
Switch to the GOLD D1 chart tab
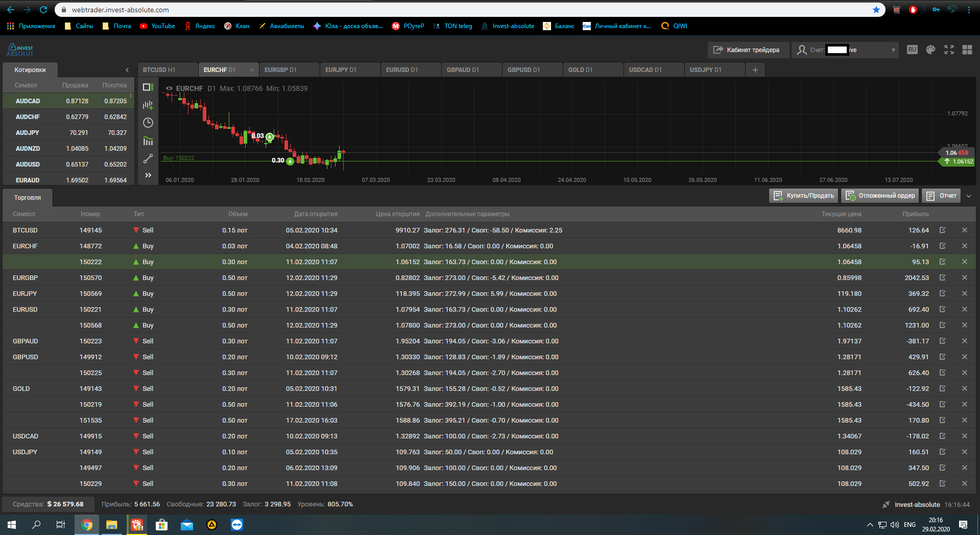coord(593,70)
